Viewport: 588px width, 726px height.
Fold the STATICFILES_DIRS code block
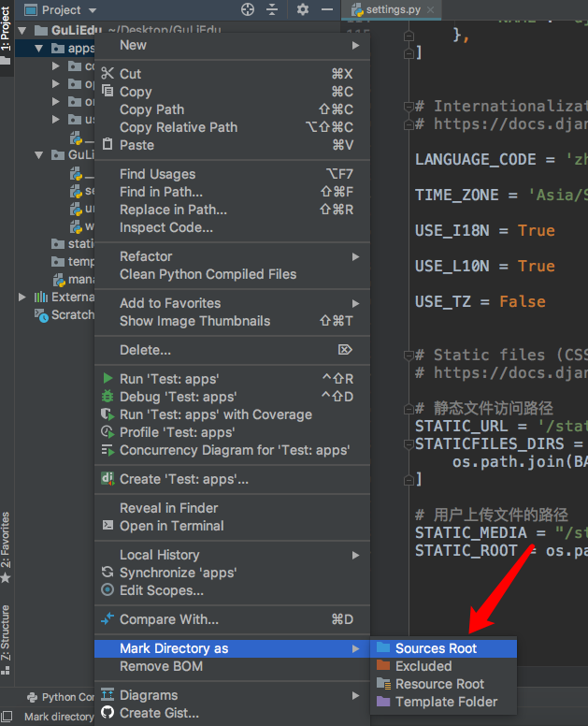(409, 444)
